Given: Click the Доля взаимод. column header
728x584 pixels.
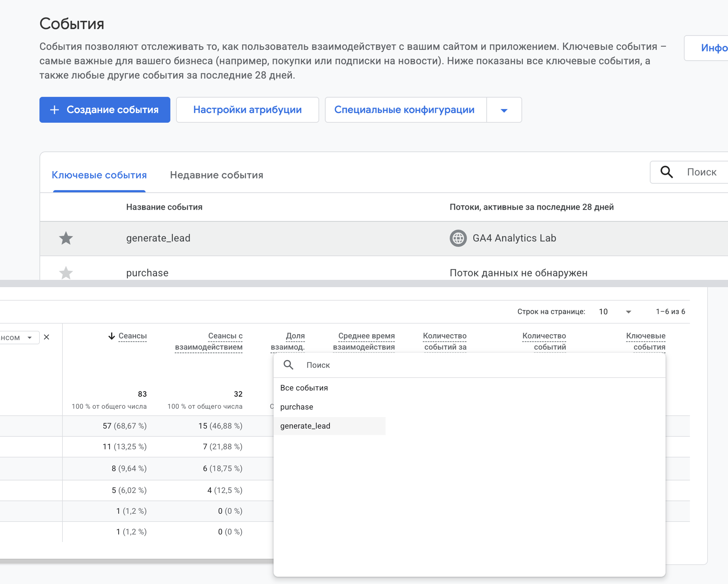Looking at the screenshot, I should click(288, 341).
